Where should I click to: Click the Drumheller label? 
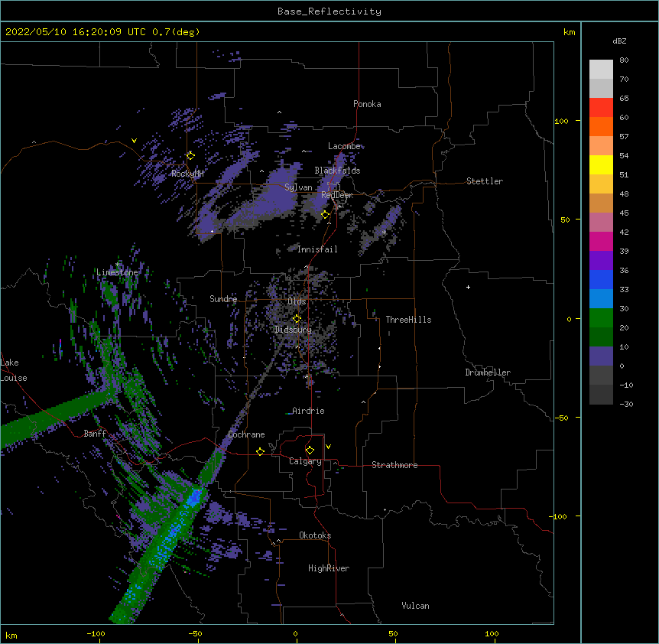click(x=488, y=372)
